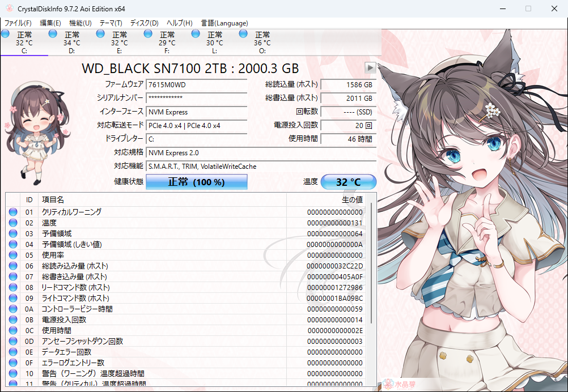Select the D: drive status orb

pos(53,35)
